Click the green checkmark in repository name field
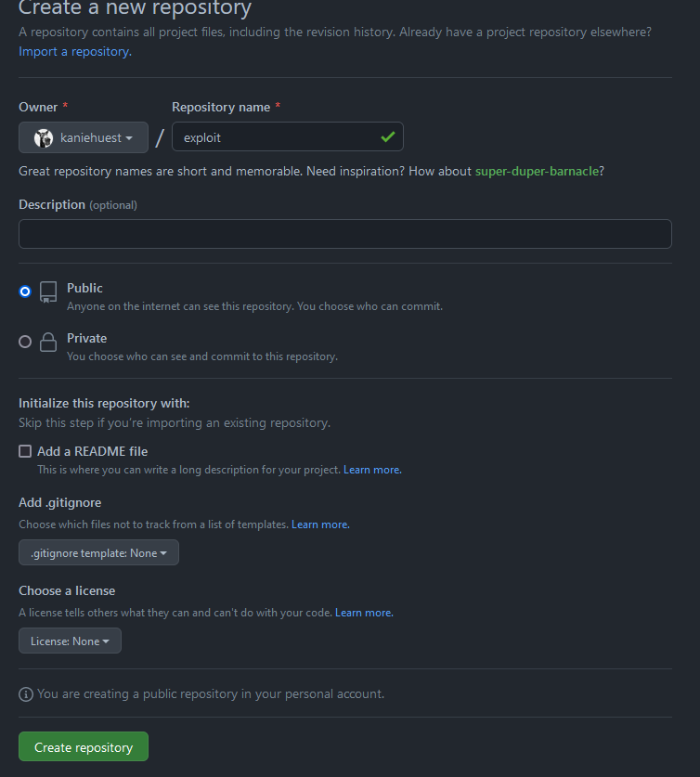This screenshot has width=700, height=777. [x=387, y=137]
